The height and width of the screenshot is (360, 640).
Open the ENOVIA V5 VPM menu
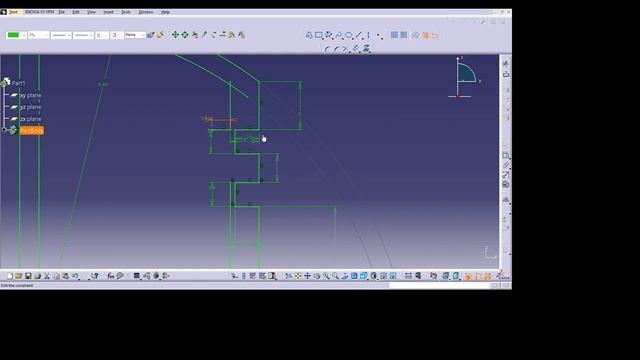click(40, 12)
